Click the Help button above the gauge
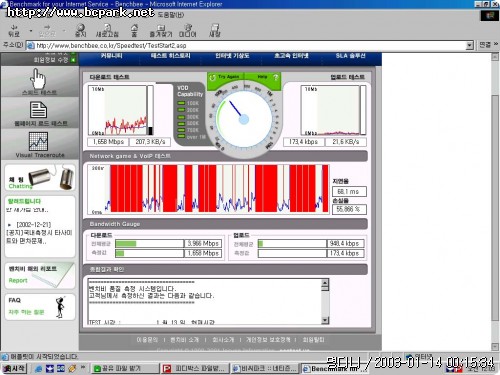The image size is (500, 375). (263, 77)
